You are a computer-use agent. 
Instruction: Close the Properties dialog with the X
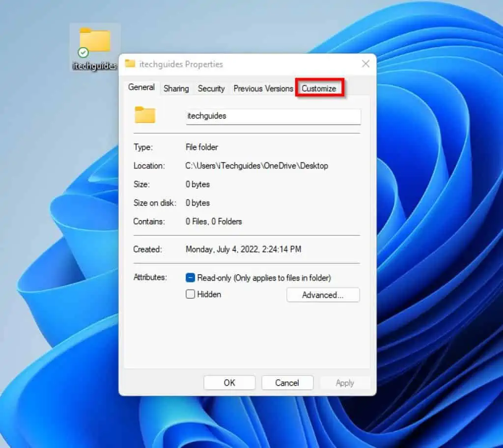365,64
